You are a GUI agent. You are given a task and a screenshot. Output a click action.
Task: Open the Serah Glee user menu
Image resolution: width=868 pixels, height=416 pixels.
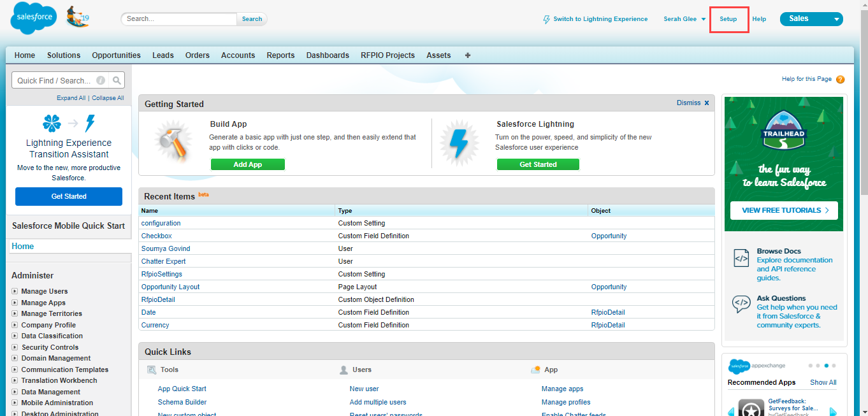coord(684,19)
